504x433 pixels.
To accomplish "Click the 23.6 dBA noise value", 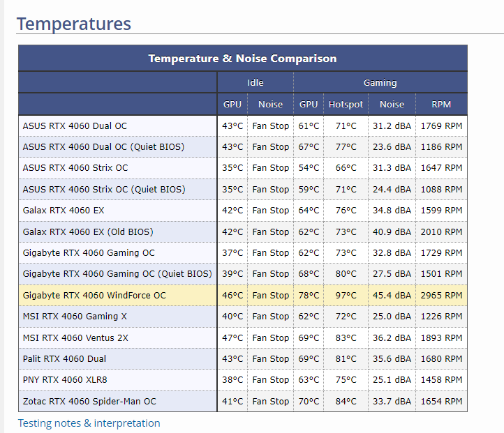I will point(392,147).
